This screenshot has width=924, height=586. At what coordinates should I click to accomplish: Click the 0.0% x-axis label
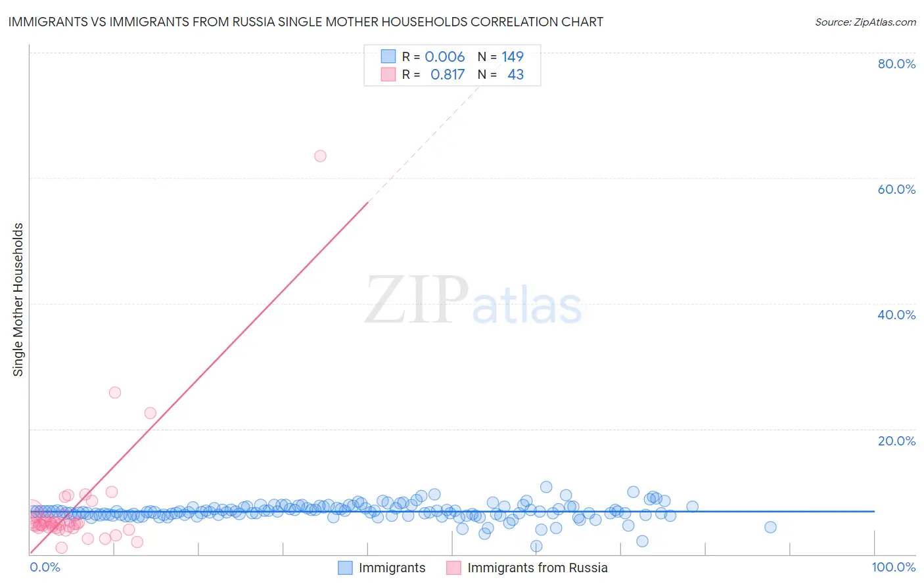point(45,567)
